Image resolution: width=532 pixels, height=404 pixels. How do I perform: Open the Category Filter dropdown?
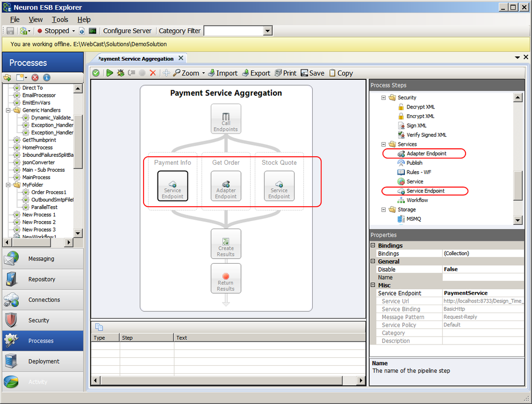tap(268, 31)
